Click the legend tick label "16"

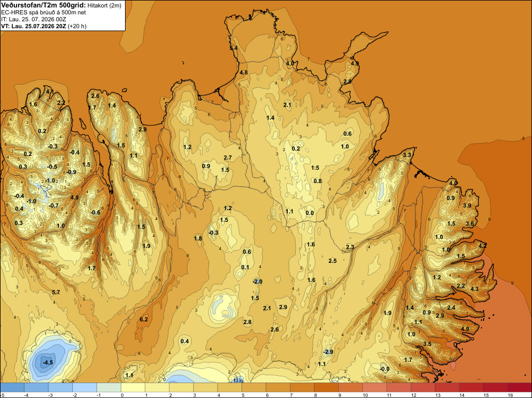coord(510,395)
